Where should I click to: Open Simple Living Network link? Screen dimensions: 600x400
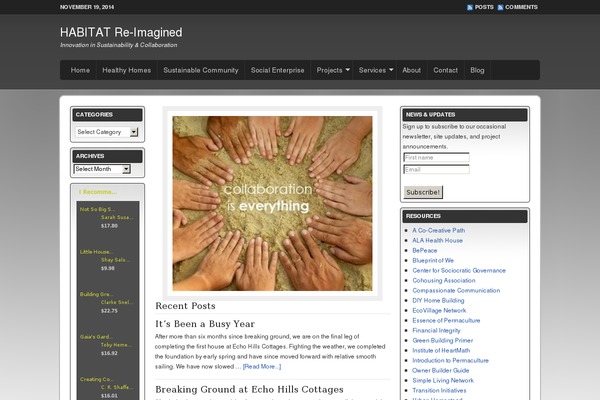443,380
